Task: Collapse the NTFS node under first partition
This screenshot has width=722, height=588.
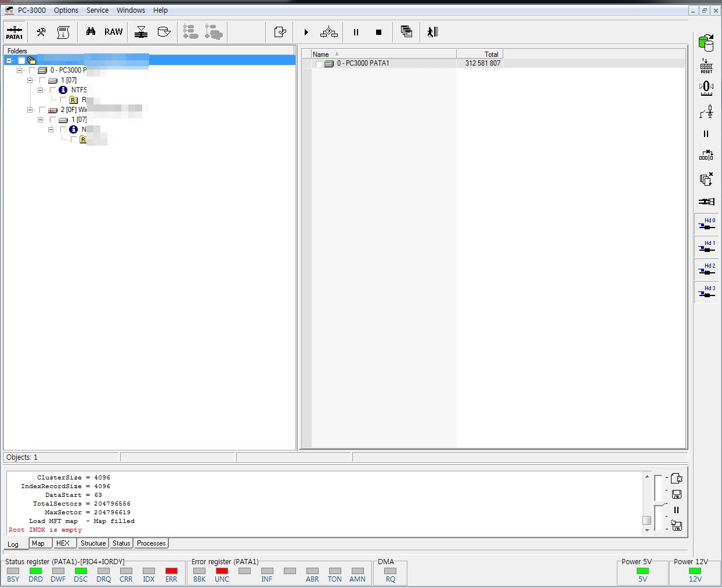Action: (x=40, y=90)
